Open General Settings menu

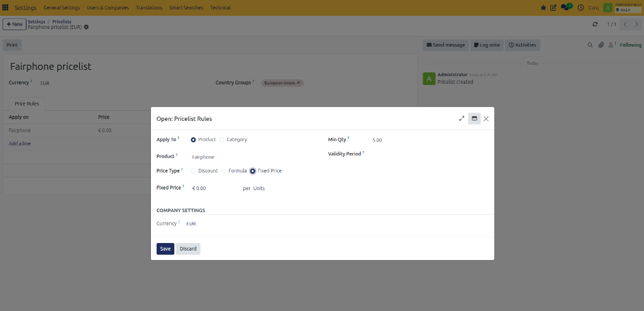pos(62,8)
